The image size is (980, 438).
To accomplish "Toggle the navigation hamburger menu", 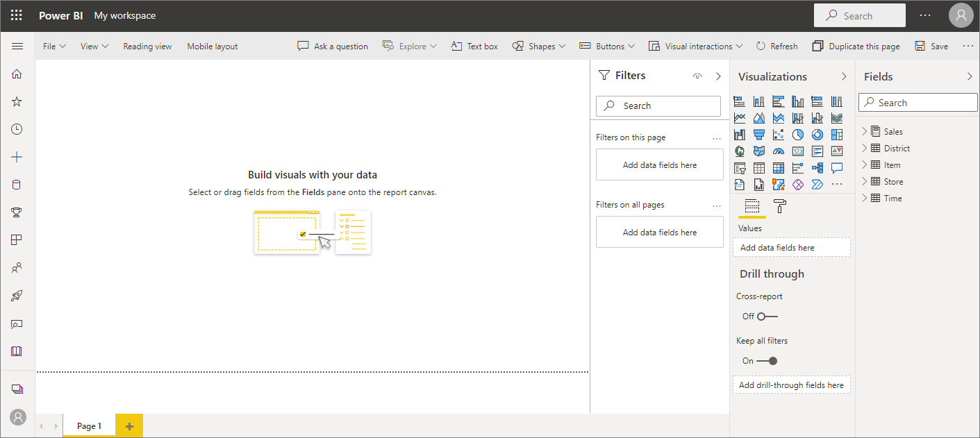I will point(17,46).
